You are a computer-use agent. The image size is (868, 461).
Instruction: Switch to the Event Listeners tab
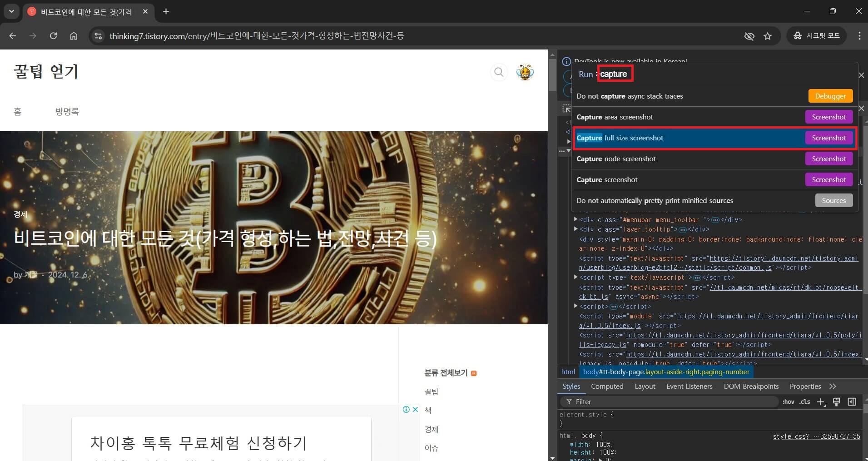coord(689,387)
